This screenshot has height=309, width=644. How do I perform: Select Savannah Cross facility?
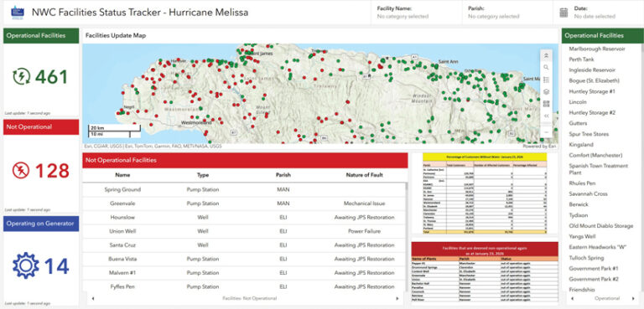click(x=588, y=193)
